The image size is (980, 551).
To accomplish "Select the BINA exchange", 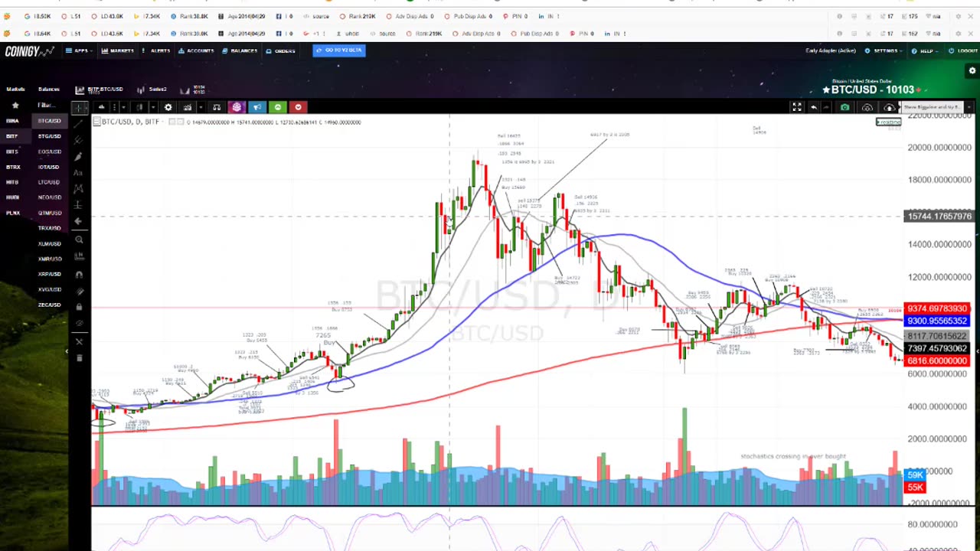I will [13, 121].
